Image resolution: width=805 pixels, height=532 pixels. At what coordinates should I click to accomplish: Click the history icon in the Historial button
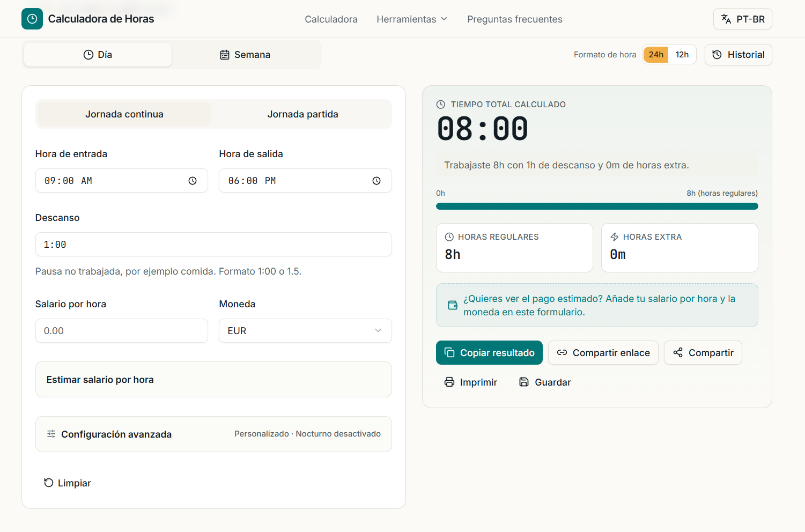tap(717, 55)
